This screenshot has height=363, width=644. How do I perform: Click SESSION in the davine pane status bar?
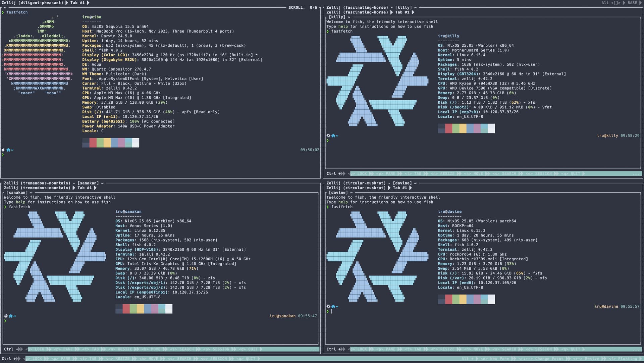(x=543, y=349)
